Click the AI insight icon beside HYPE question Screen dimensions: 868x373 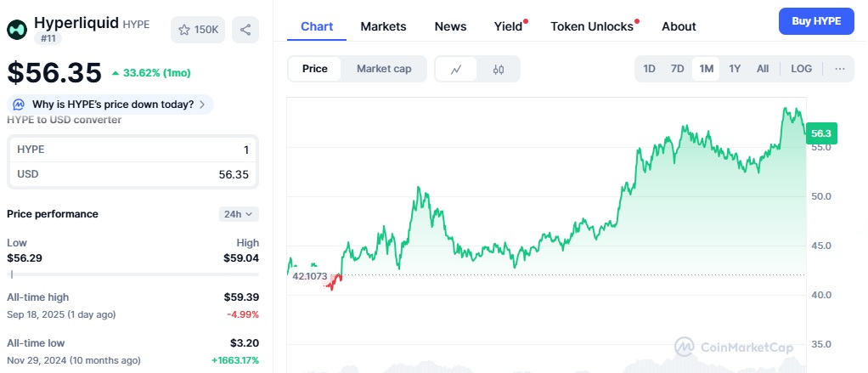pyautogui.click(x=19, y=105)
